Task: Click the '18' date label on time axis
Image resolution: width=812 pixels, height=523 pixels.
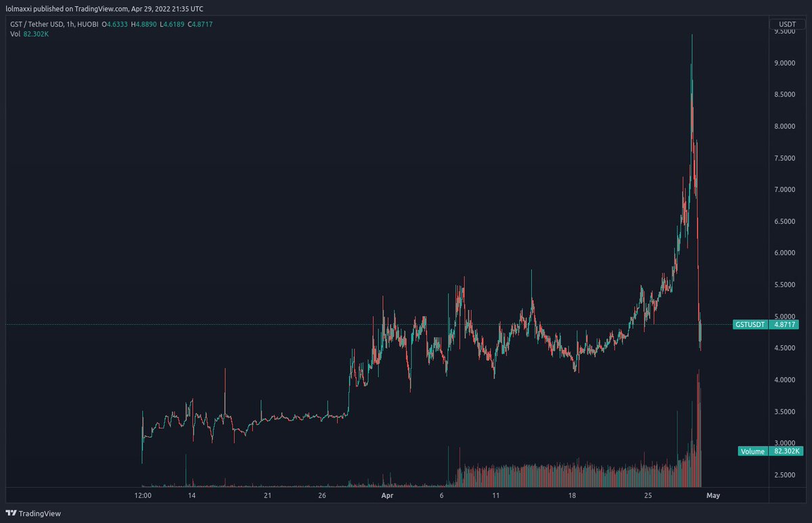Action: [x=572, y=496]
